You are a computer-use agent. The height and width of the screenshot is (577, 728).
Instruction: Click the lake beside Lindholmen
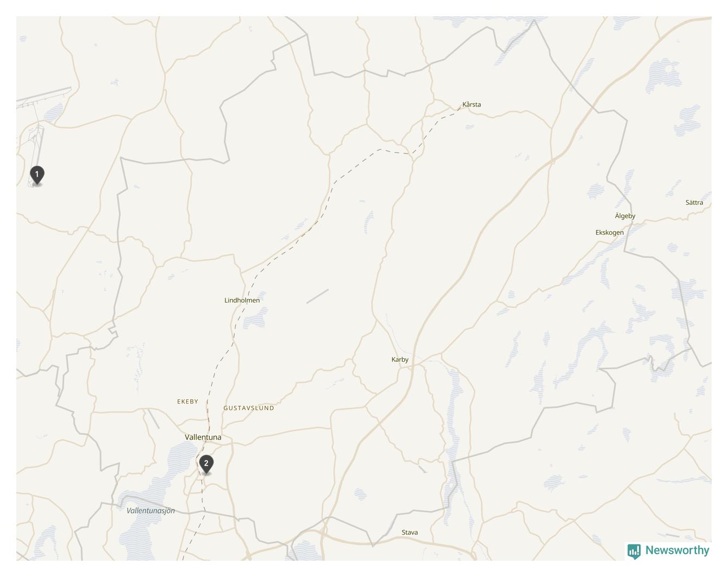[255, 318]
